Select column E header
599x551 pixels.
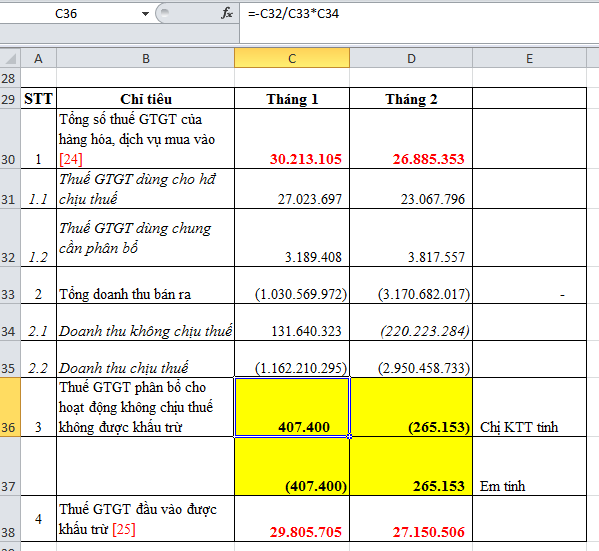coord(529,58)
